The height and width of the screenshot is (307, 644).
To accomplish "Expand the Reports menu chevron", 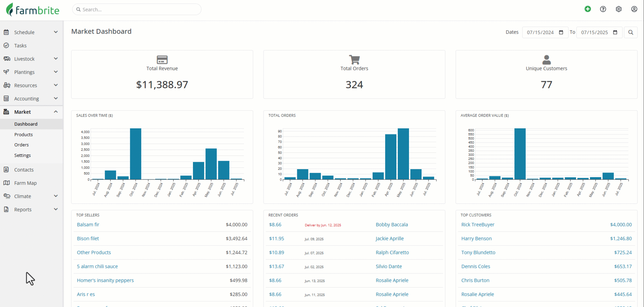I will click(x=56, y=209).
